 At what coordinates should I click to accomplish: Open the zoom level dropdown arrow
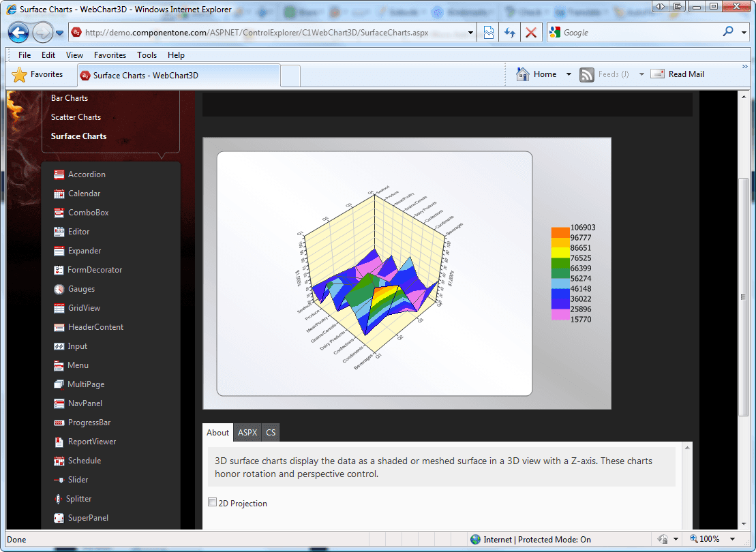[x=732, y=539]
